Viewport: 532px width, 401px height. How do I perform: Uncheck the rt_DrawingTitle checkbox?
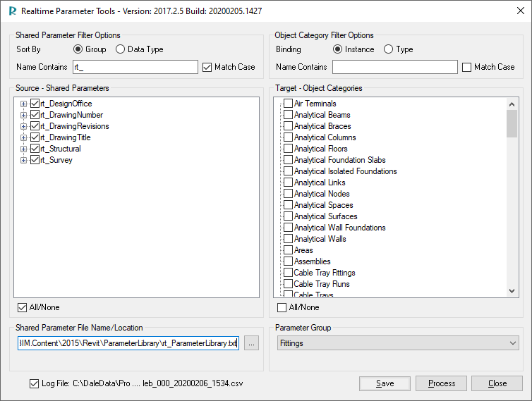pos(35,137)
